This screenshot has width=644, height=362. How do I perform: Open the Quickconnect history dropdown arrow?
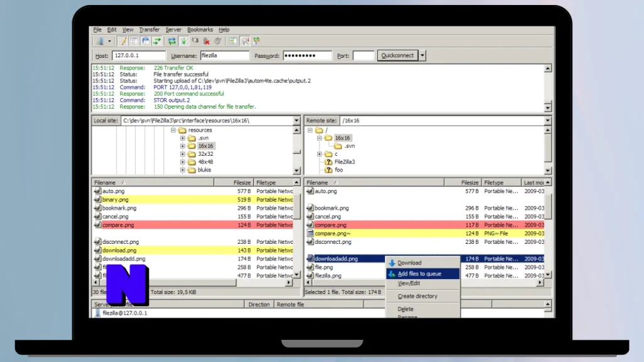click(x=422, y=55)
